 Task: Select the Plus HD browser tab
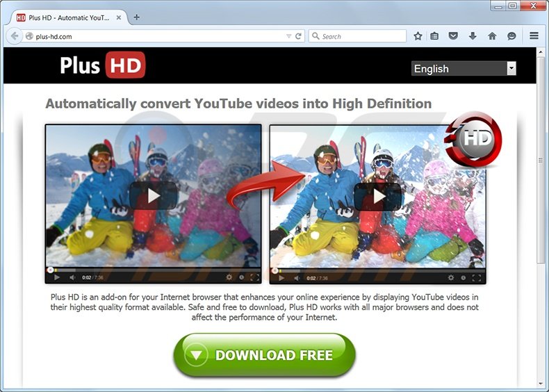tap(68, 17)
